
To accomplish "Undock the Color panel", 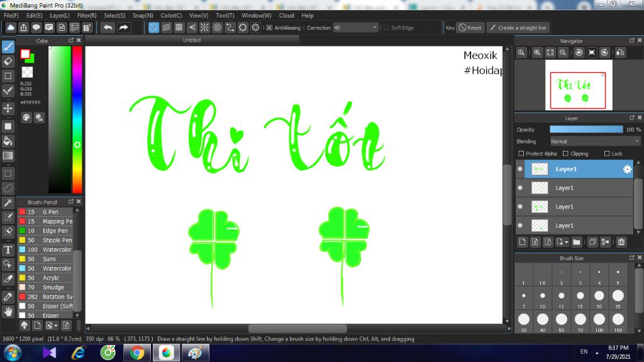I will point(71,40).
